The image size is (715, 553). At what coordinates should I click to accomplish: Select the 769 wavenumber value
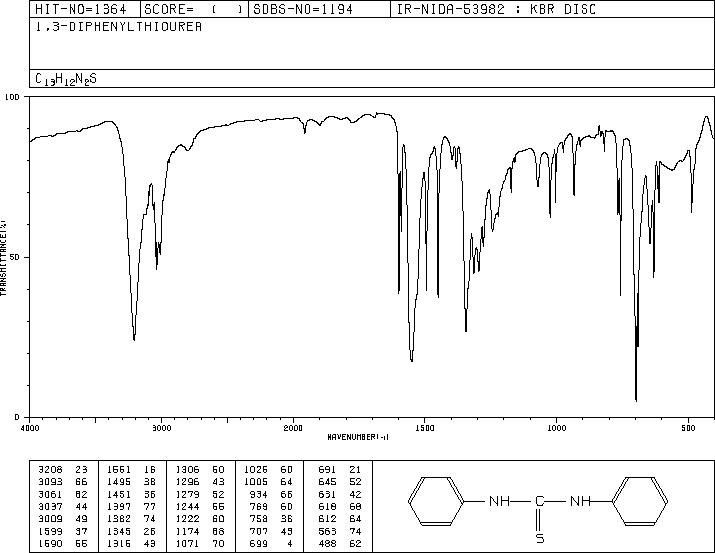coord(259,506)
